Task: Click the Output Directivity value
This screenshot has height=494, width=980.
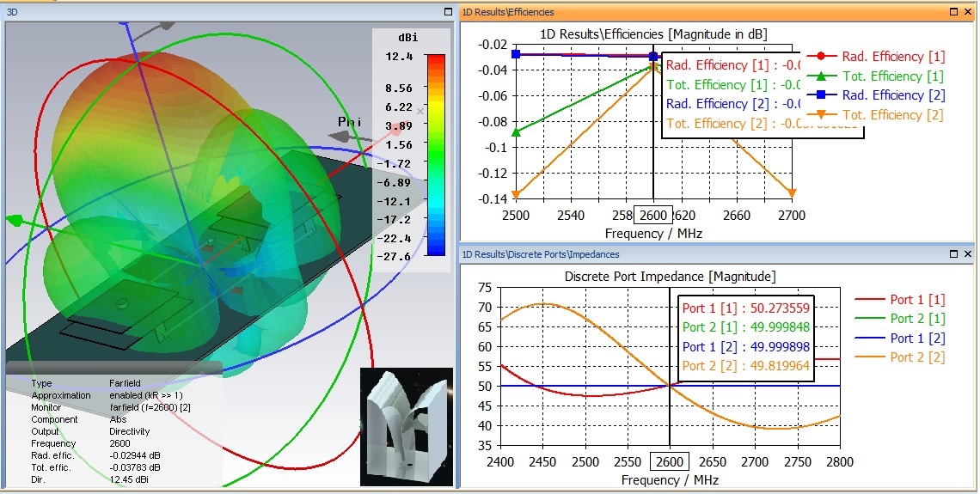Action: tap(129, 431)
